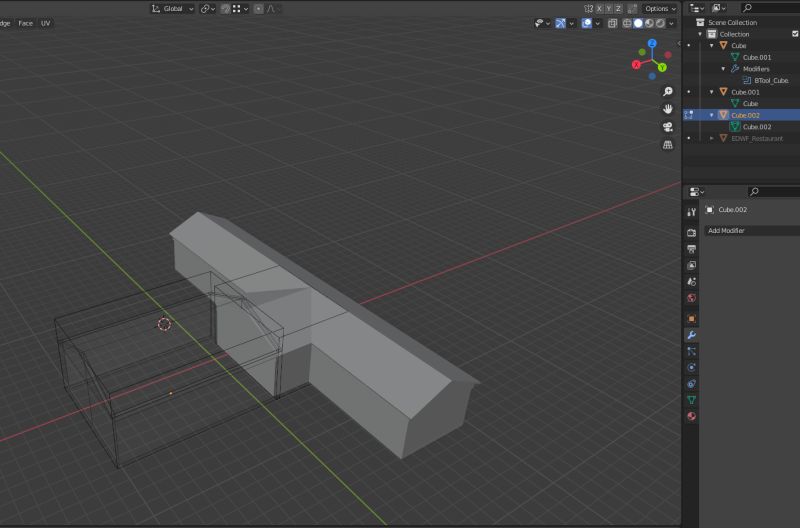
Task: Click the properties search field
Action: click(773, 192)
